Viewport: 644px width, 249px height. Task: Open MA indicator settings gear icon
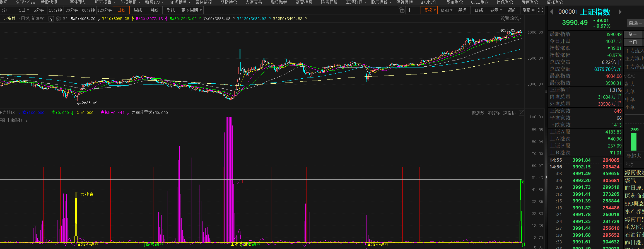[58, 19]
